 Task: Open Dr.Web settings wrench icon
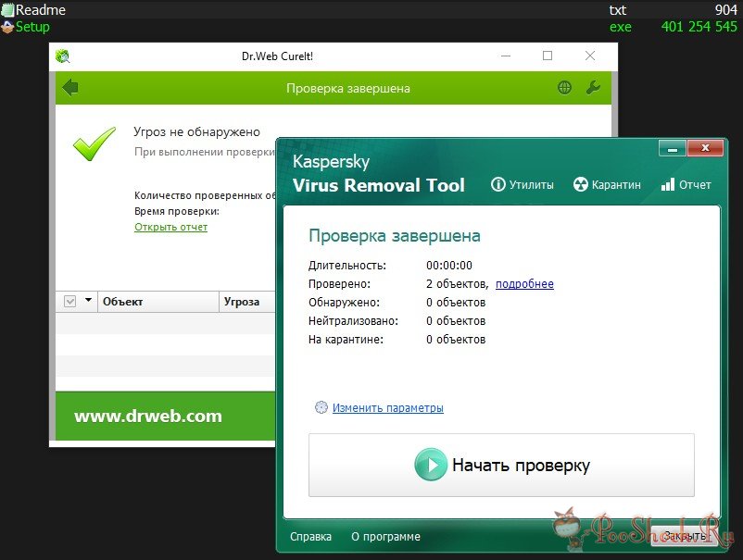593,88
